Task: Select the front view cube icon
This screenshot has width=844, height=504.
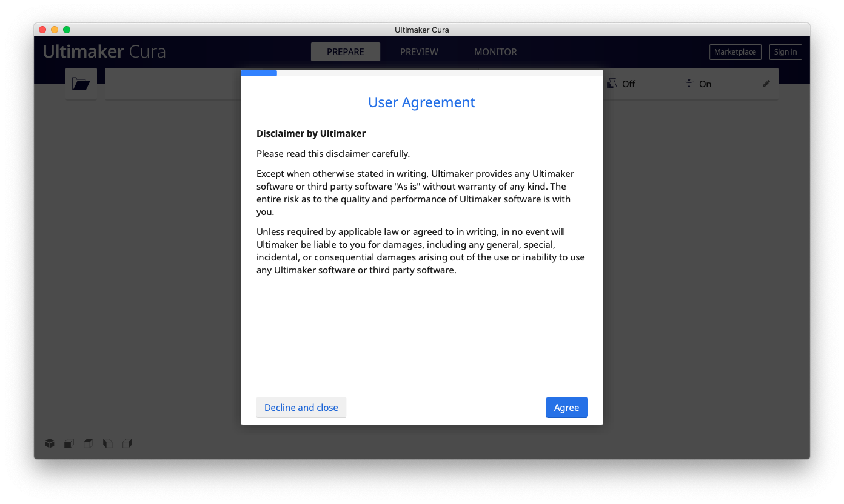Action: pyautogui.click(x=69, y=443)
